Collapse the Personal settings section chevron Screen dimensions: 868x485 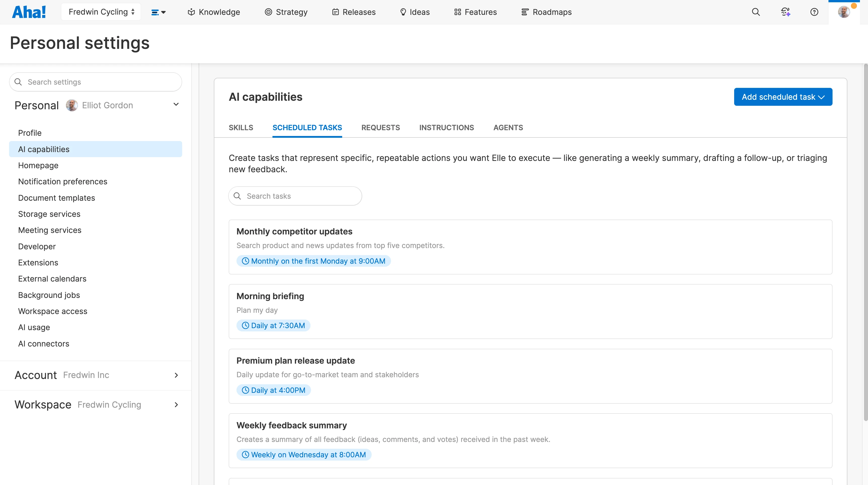coord(176,105)
